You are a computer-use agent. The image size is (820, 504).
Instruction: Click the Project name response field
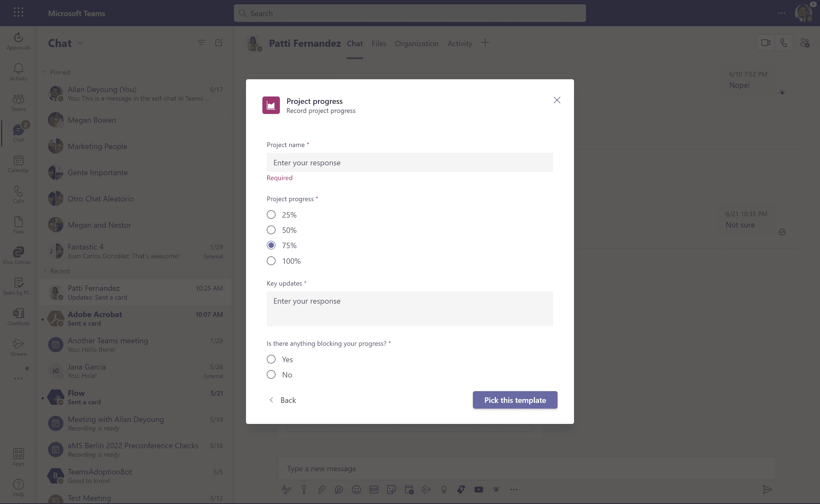point(410,162)
